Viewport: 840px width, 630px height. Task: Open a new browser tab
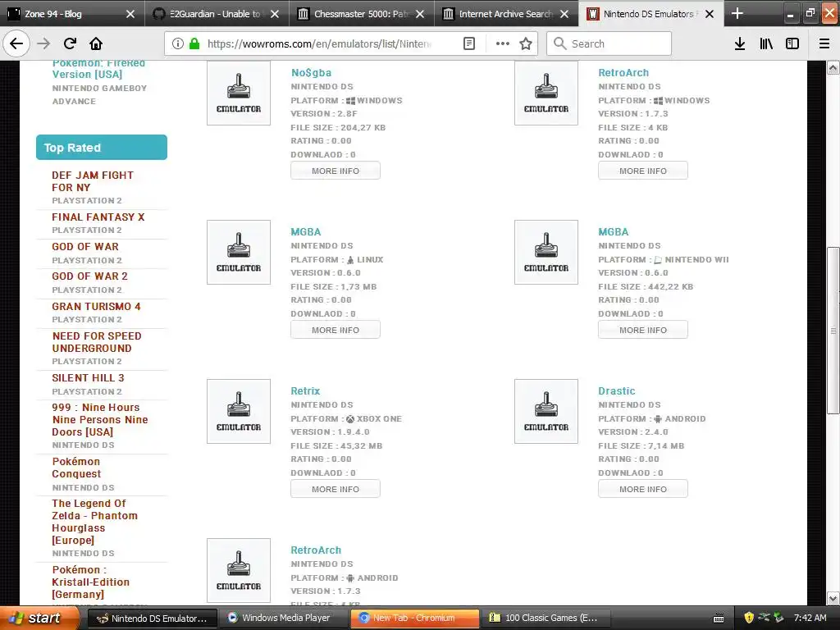pyautogui.click(x=737, y=13)
